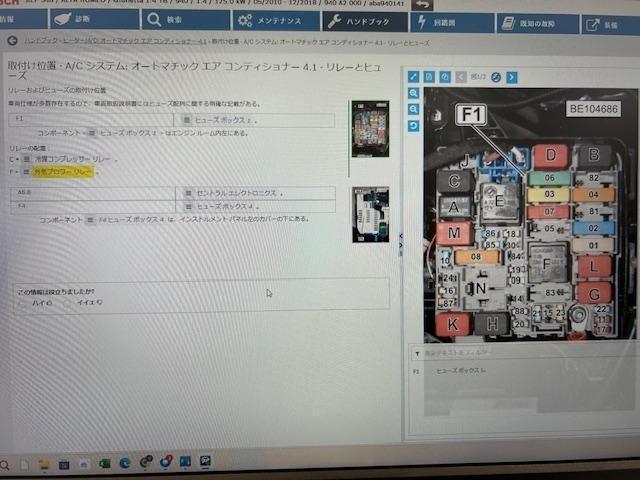Screen dimensions: 640x480
Task: Click the 検索 search tab
Action: [183, 20]
